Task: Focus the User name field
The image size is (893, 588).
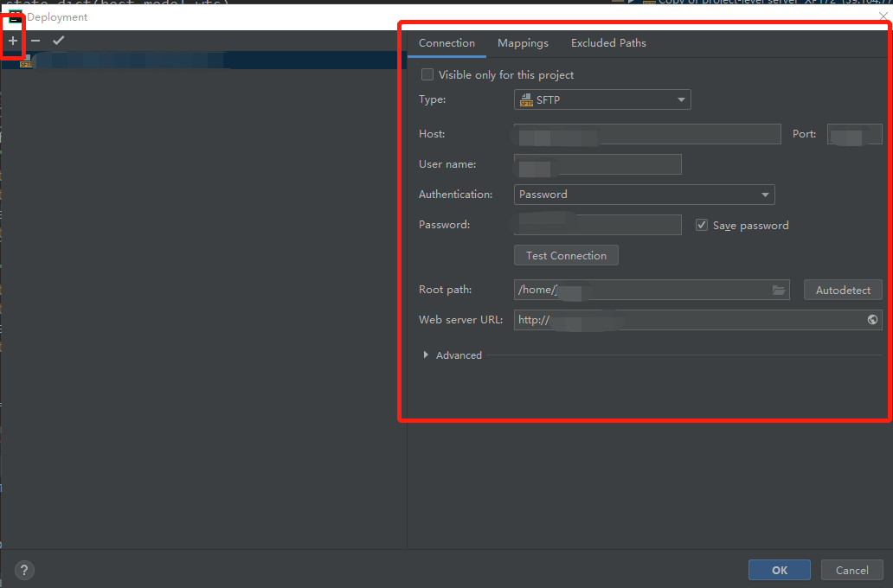Action: [597, 164]
